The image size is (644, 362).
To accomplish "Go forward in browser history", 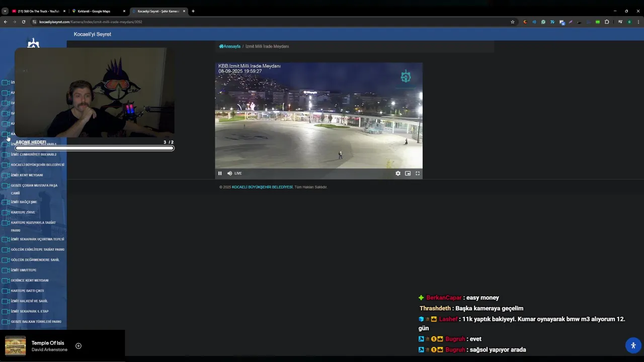I will (x=15, y=22).
